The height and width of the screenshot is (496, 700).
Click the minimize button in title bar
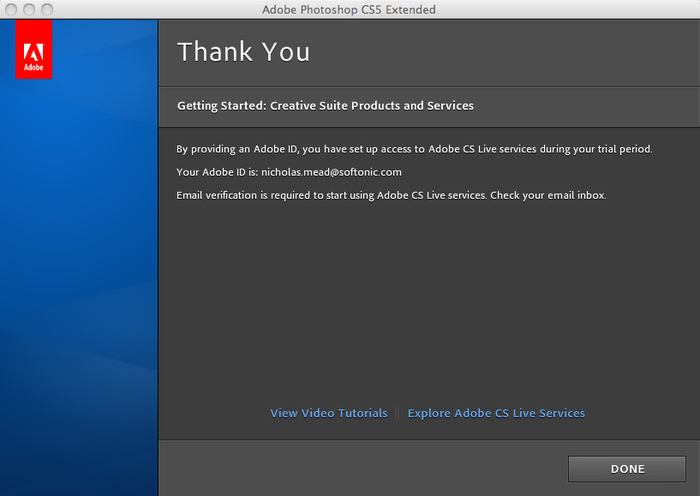click(29, 9)
